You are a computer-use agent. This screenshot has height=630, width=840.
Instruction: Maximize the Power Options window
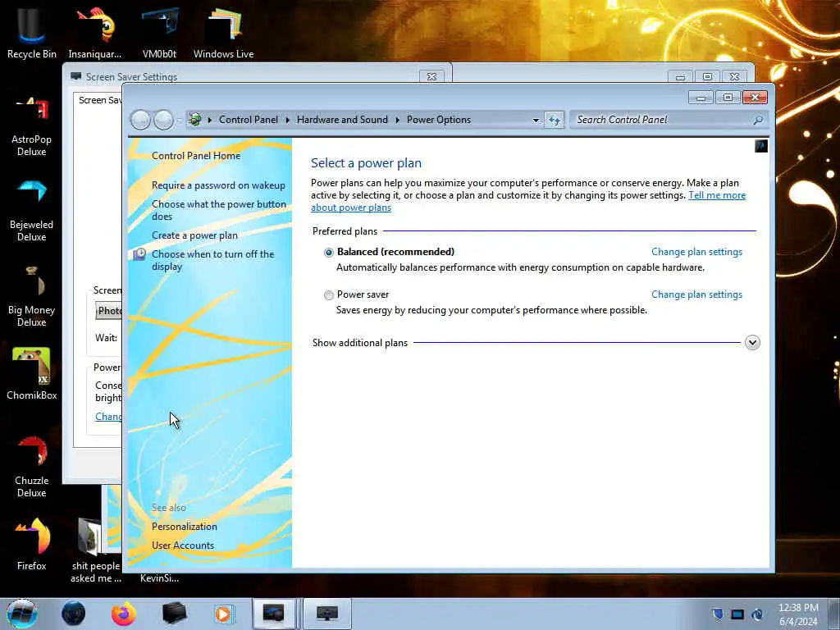(728, 97)
